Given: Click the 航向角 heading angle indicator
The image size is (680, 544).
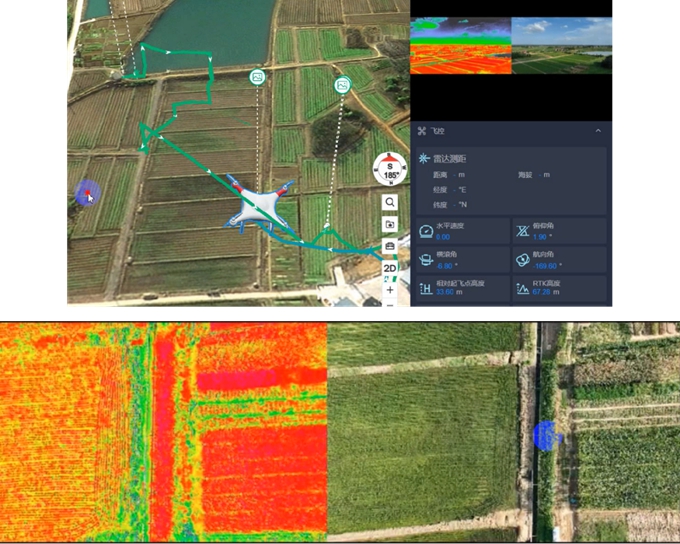Looking at the screenshot, I should point(558,260).
